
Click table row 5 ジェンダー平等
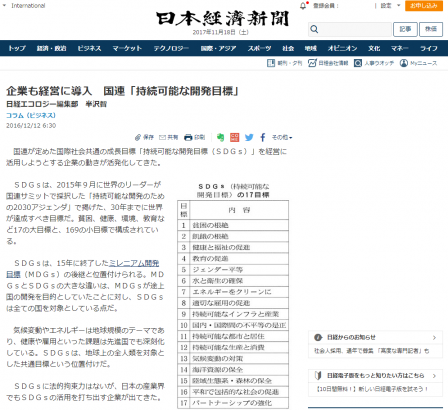click(233, 270)
